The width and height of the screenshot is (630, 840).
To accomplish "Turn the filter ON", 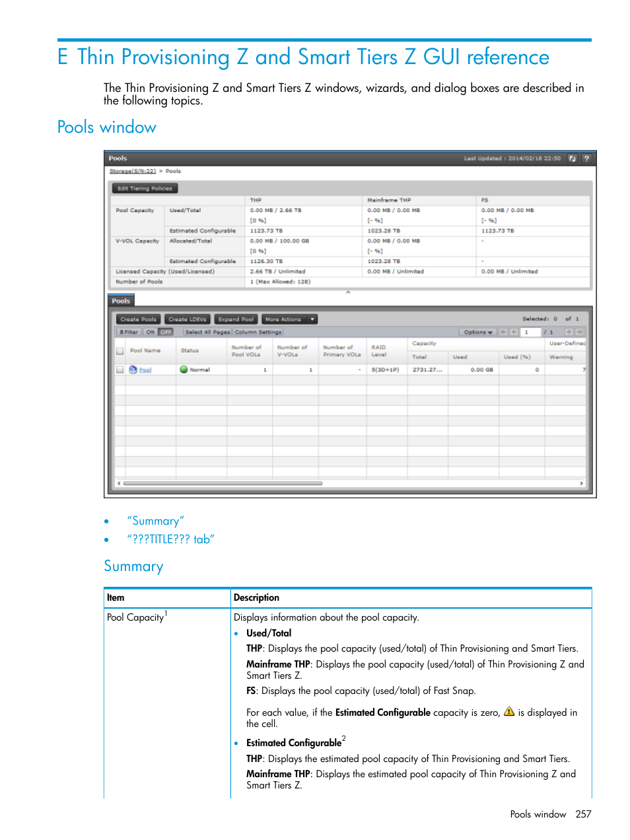I will coord(151,332).
